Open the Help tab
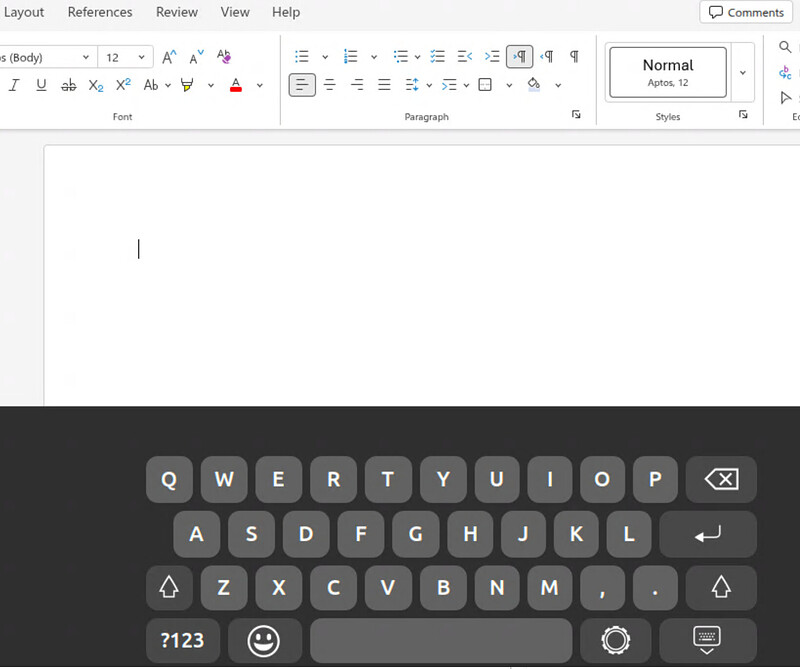The height and width of the screenshot is (669, 800). pos(286,12)
